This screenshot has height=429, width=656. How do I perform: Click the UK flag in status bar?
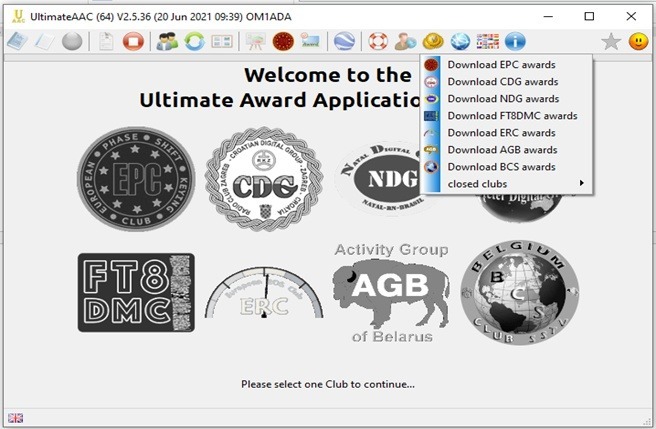(15, 418)
